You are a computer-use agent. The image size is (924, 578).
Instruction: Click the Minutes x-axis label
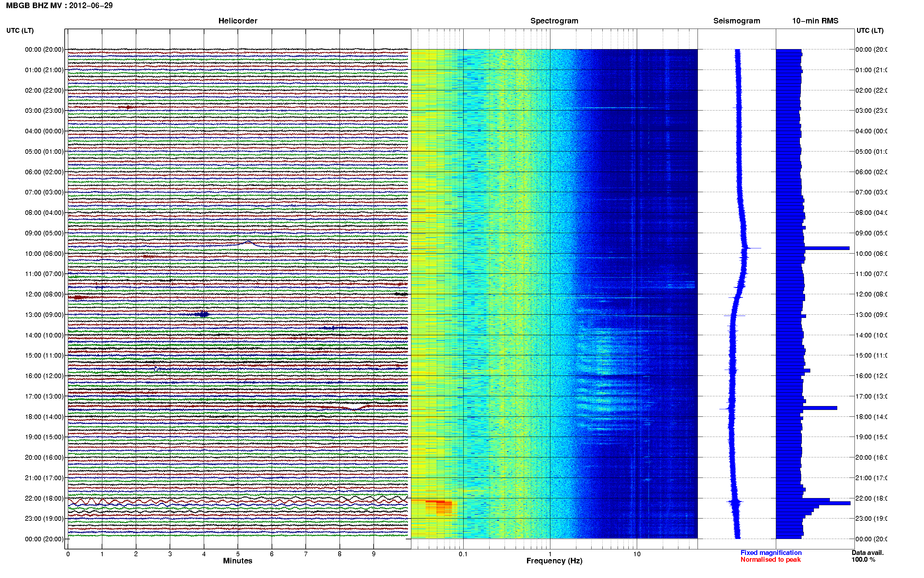pyautogui.click(x=237, y=561)
